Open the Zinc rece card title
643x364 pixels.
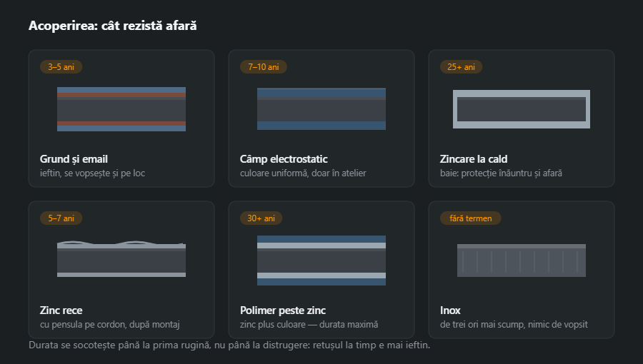pos(61,310)
